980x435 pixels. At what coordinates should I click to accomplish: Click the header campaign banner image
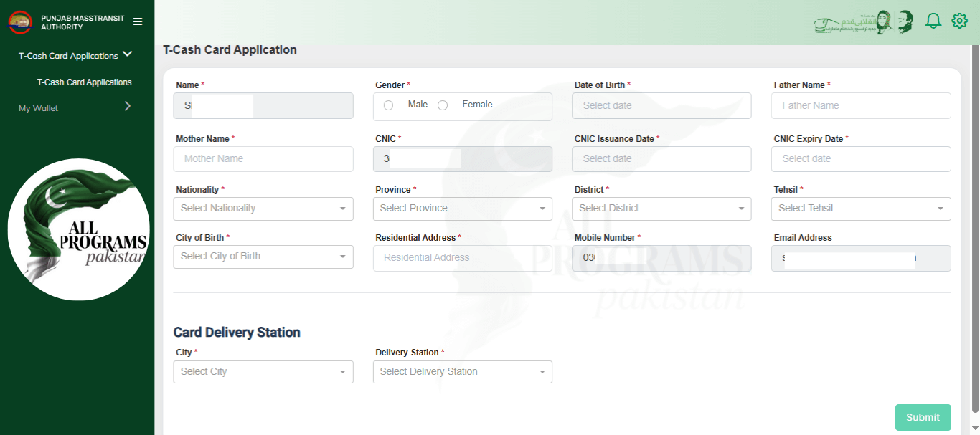click(864, 22)
